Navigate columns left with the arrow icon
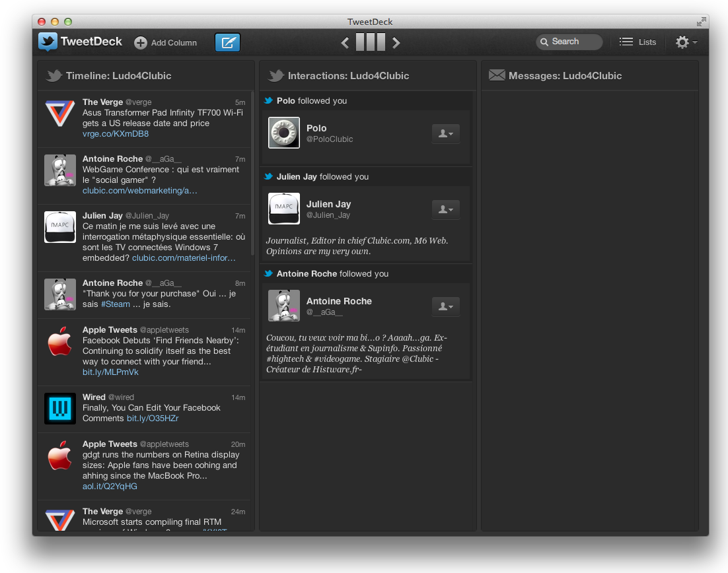 (x=345, y=42)
